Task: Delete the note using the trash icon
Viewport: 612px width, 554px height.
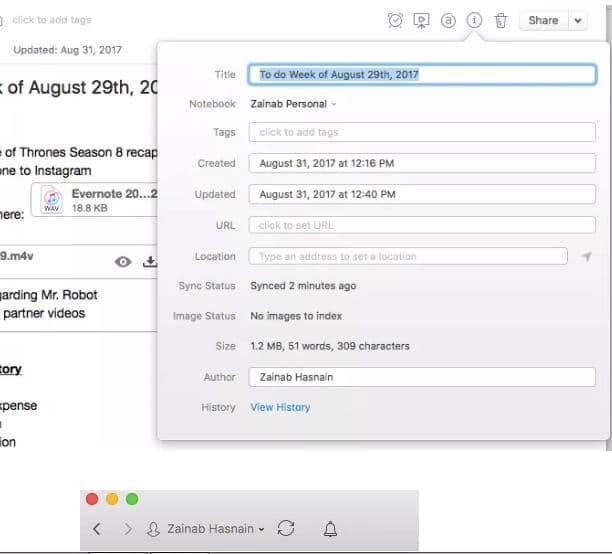Action: [x=501, y=20]
